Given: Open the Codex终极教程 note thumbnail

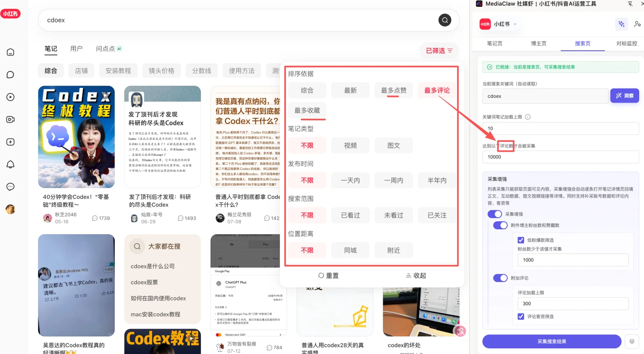Looking at the screenshot, I should tap(76, 137).
